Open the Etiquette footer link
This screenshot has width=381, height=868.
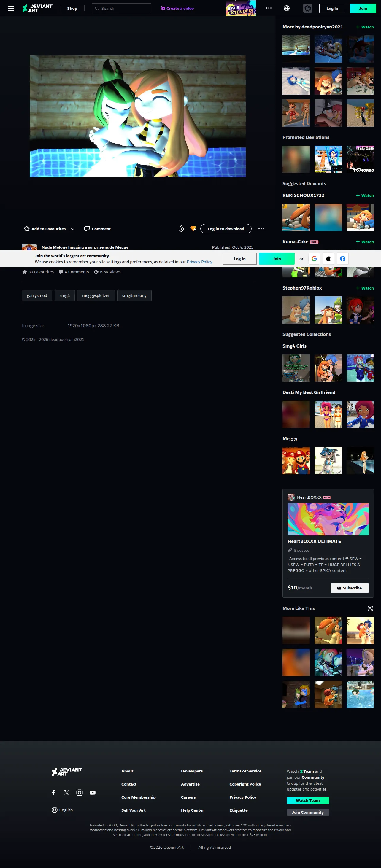(x=238, y=810)
